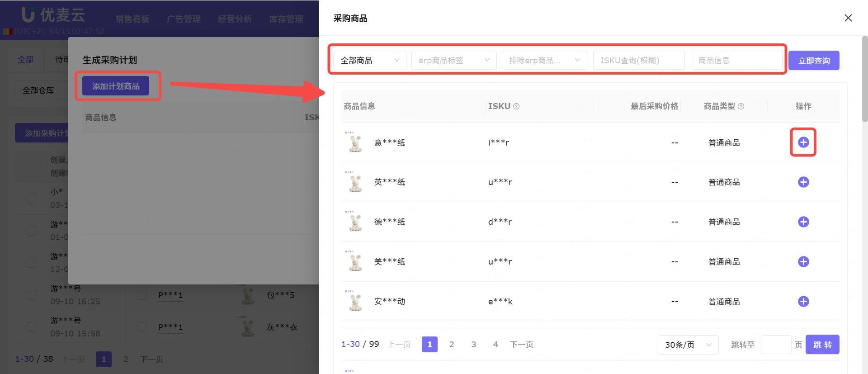Open the 全部商品 dropdown

[x=369, y=60]
